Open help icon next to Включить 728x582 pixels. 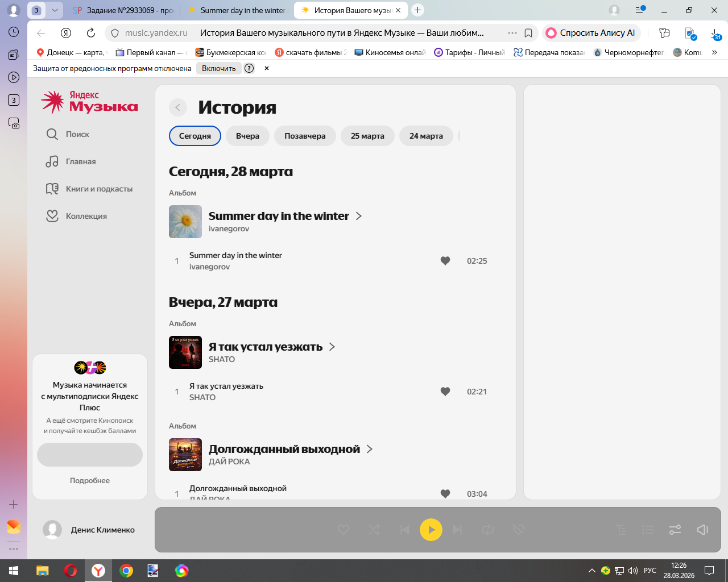[x=249, y=68]
